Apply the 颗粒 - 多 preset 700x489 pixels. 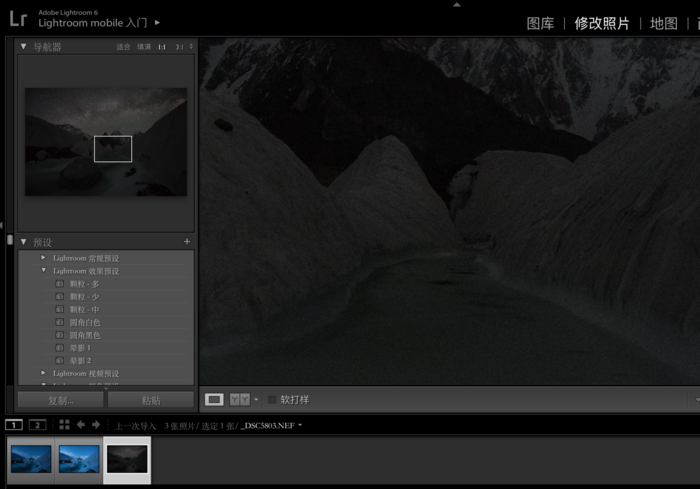(84, 284)
